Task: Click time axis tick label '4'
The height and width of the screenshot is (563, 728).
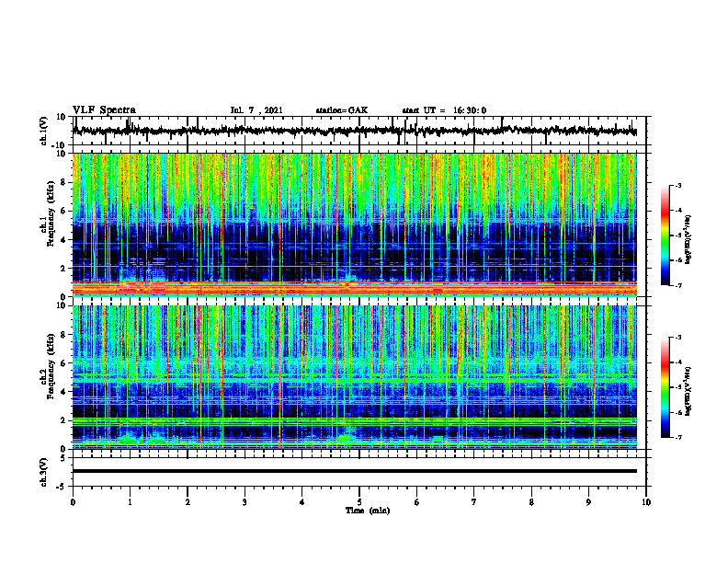Action: pyautogui.click(x=302, y=502)
